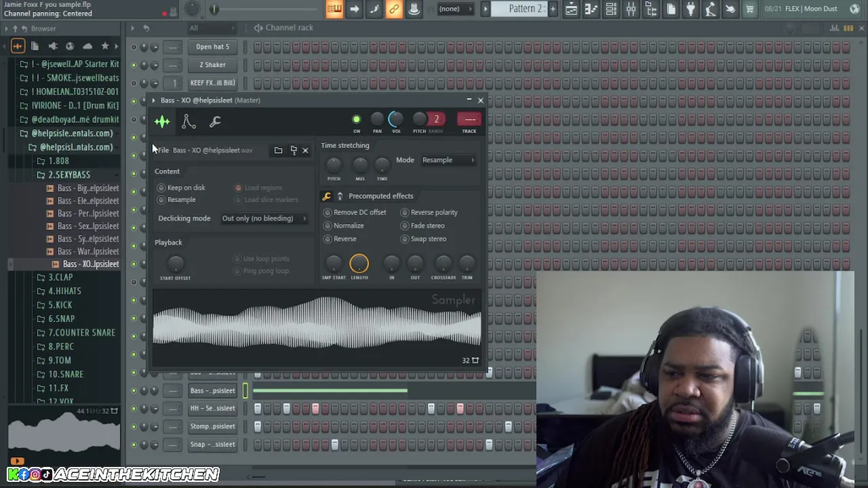
Task: Select Bass - Big sample in browser
Action: pos(88,188)
